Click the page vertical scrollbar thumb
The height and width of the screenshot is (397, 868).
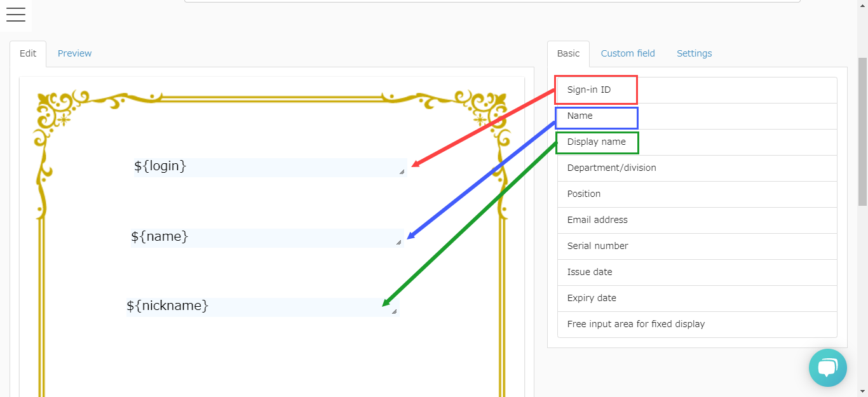(x=862, y=130)
